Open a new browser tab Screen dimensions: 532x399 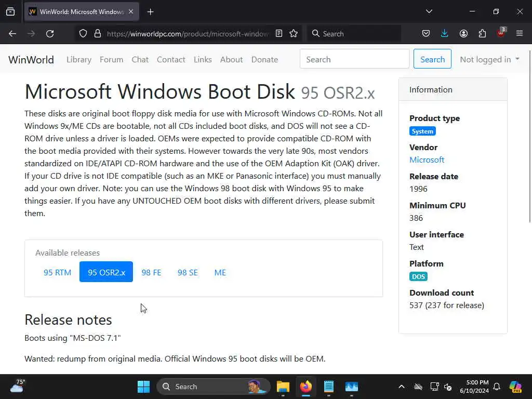(150, 12)
